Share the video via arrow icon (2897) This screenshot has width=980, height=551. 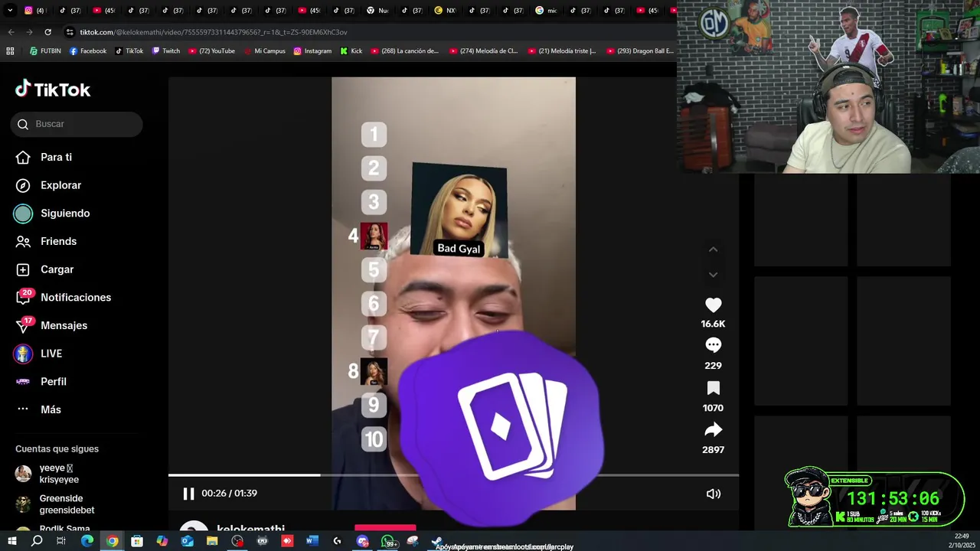[713, 430]
